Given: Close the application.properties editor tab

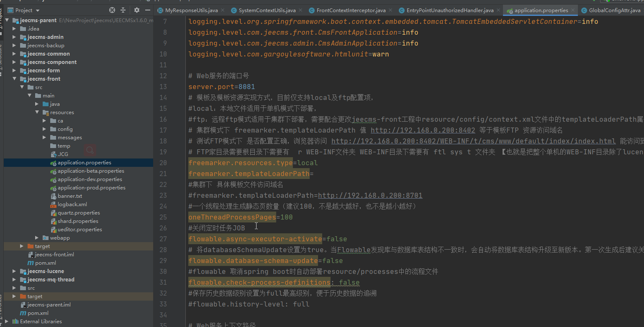Looking at the screenshot, I should [x=572, y=10].
